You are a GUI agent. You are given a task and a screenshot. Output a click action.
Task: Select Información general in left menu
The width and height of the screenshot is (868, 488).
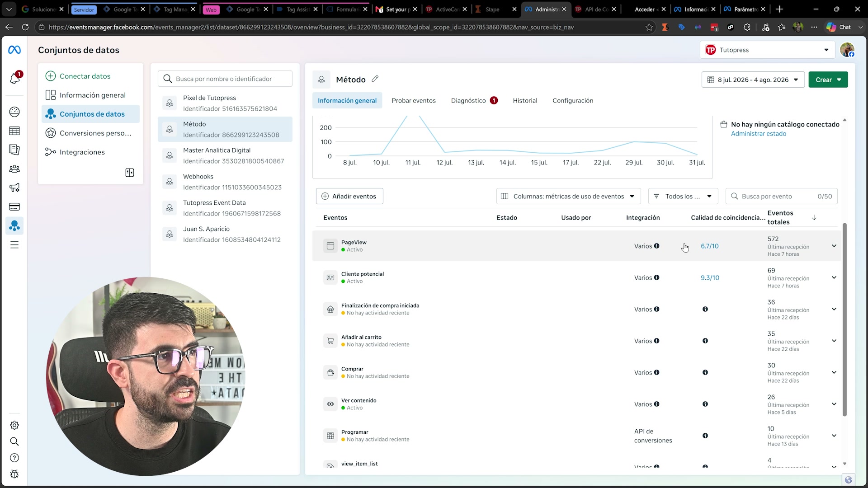90,95
